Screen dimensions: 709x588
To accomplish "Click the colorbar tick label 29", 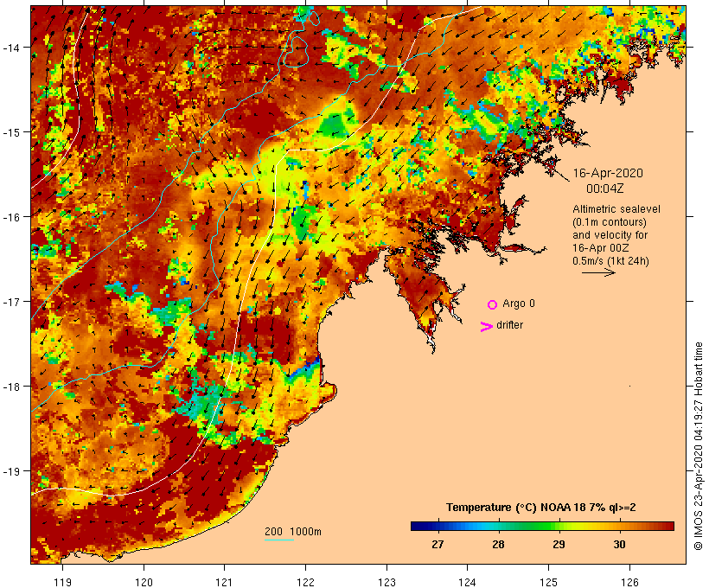I will point(559,545).
